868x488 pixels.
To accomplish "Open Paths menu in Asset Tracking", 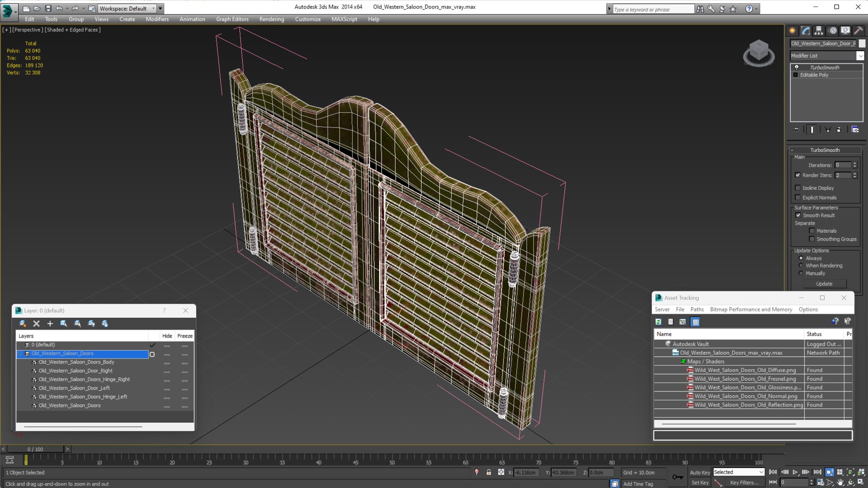I will [x=697, y=310].
